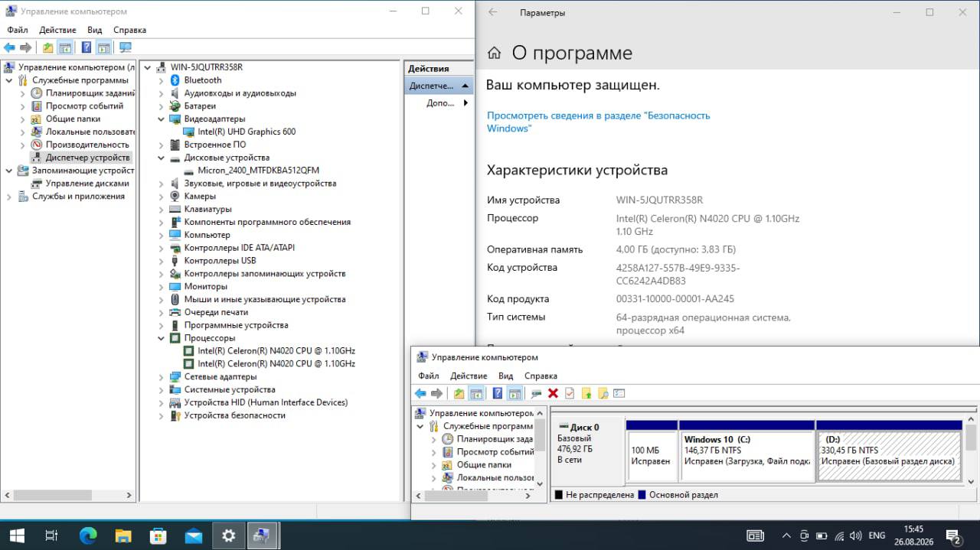The height and width of the screenshot is (550, 980).
Task: Collapse Дисковые устройства category
Action: click(x=161, y=158)
